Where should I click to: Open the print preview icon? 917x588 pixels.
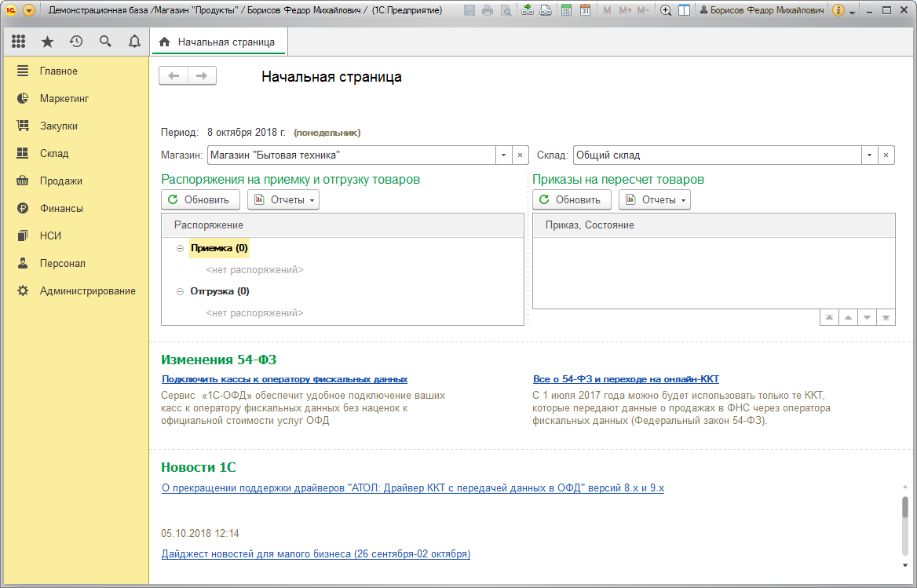506,10
